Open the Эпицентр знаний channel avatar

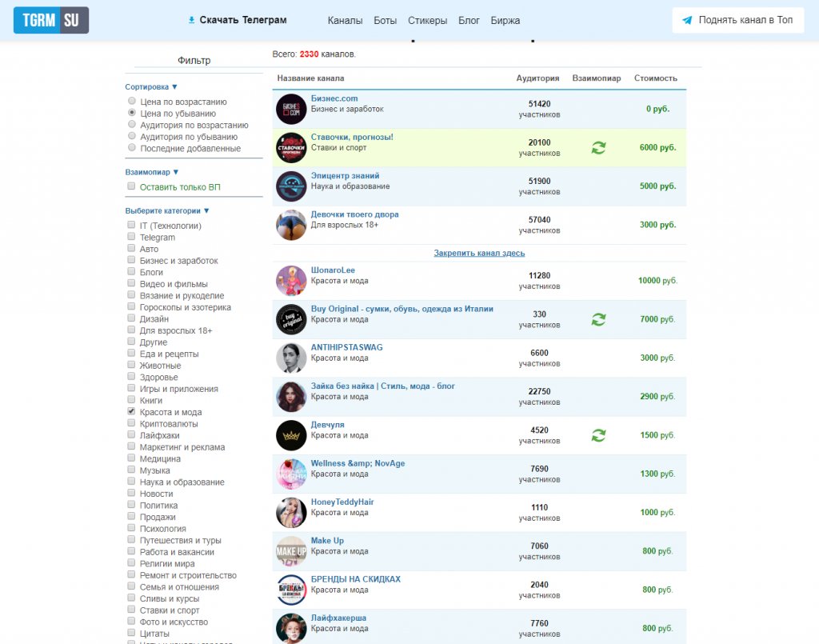click(x=291, y=186)
